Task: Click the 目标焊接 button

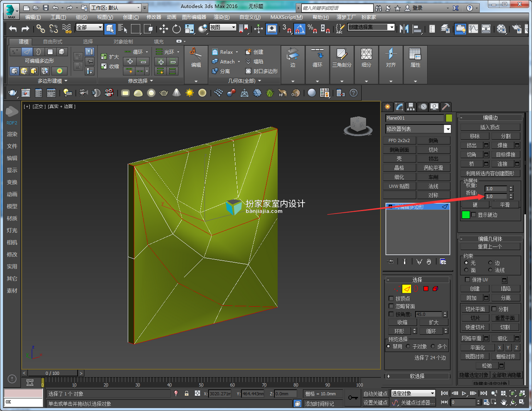Action: (x=506, y=155)
